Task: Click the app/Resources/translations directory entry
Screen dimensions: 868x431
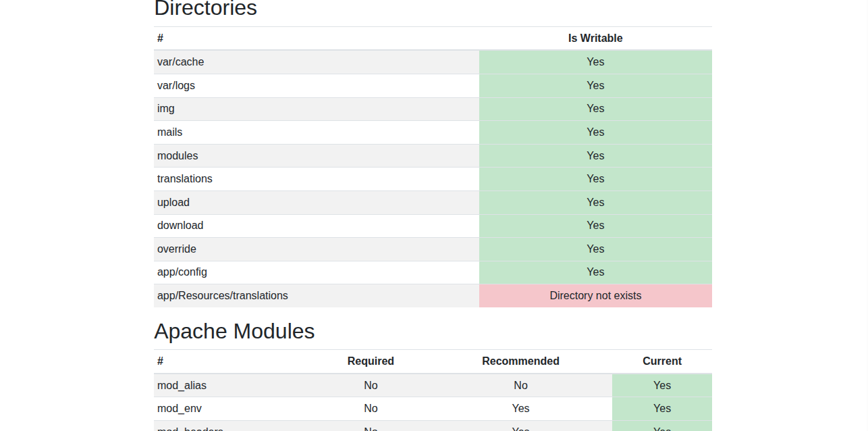Action: [222, 296]
